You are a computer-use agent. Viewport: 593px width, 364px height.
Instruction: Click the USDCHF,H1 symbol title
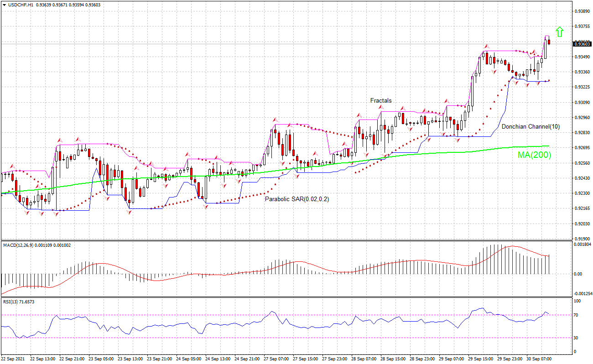(21, 5)
